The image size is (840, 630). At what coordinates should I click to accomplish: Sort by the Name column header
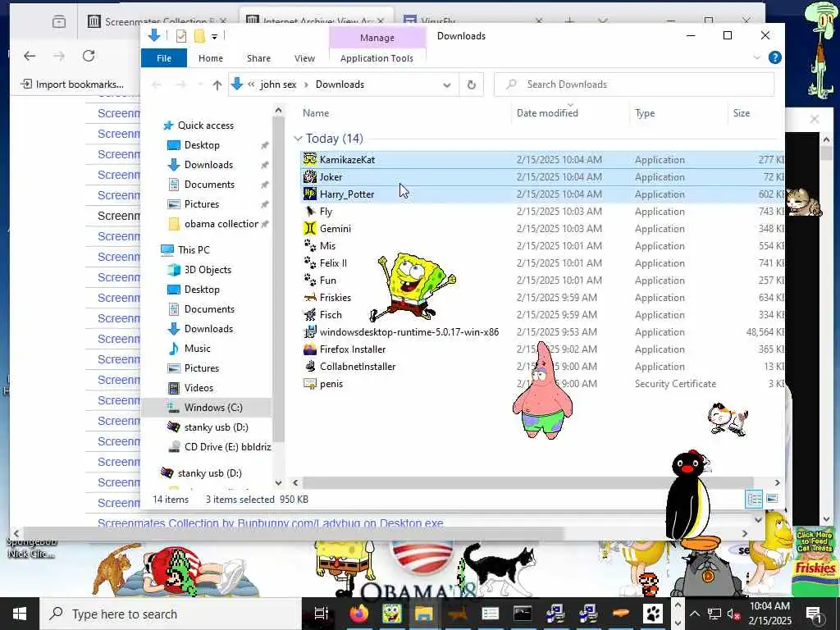coord(316,113)
